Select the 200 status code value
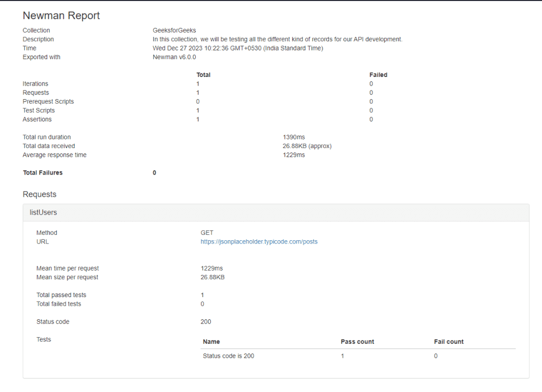 (205, 322)
